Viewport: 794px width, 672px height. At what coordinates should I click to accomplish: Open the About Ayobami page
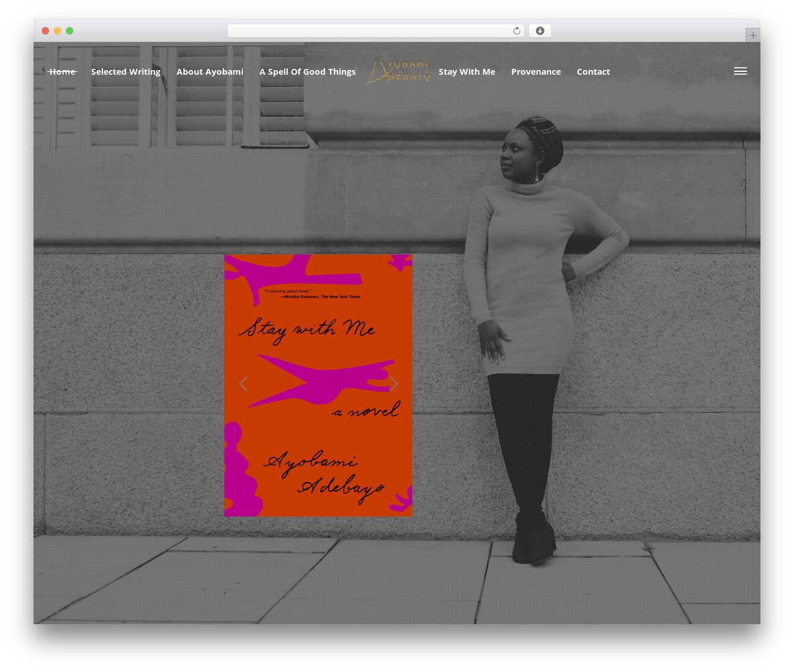210,72
